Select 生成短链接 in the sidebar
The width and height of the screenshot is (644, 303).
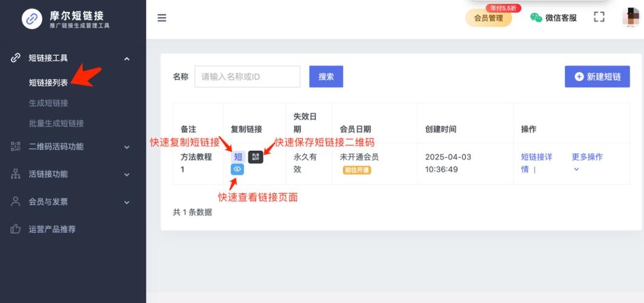click(x=48, y=103)
